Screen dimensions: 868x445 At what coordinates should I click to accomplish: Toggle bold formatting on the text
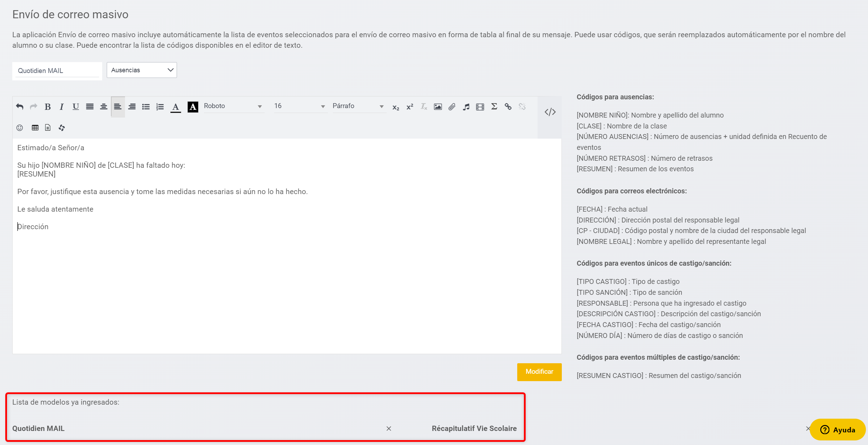(48, 107)
